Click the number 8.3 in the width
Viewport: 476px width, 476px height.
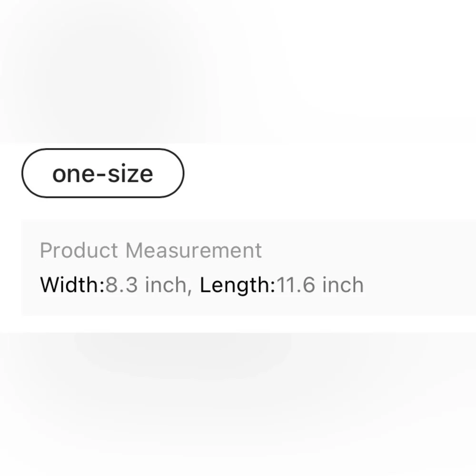click(121, 285)
